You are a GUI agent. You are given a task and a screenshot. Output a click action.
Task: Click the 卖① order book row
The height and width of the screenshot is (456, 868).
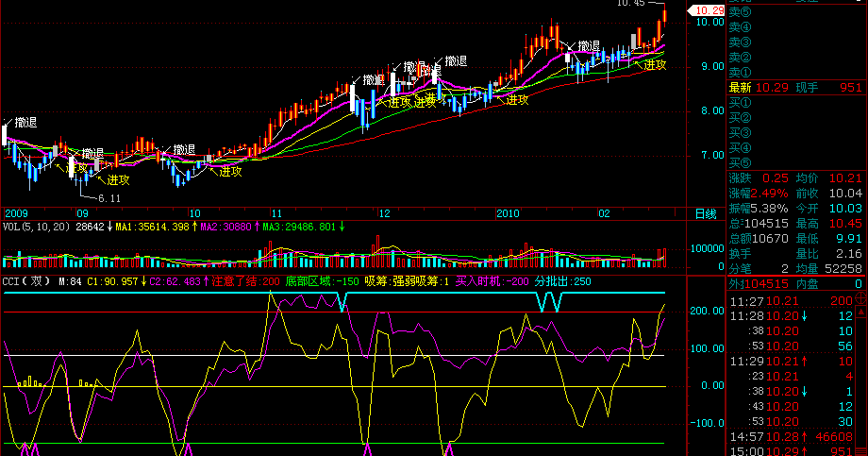[796, 72]
